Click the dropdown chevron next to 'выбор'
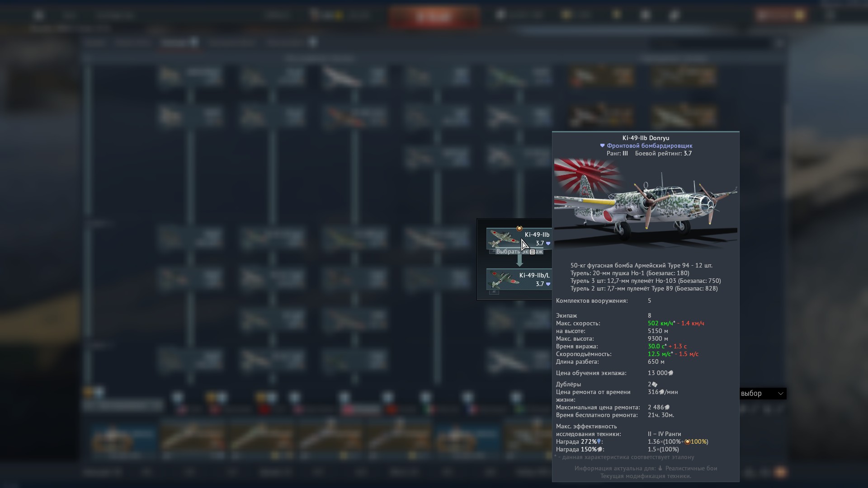The image size is (868, 488). pyautogui.click(x=780, y=394)
